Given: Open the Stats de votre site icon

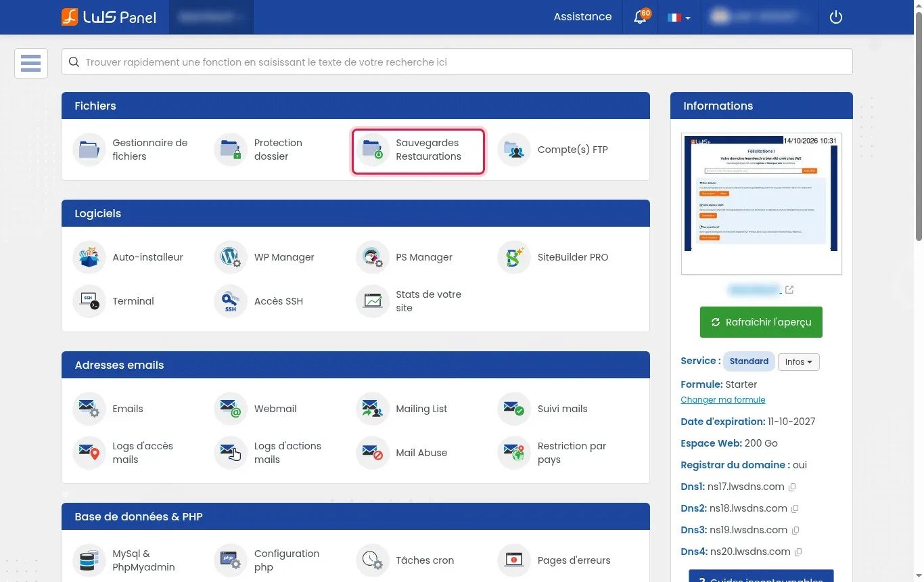Looking at the screenshot, I should point(373,301).
